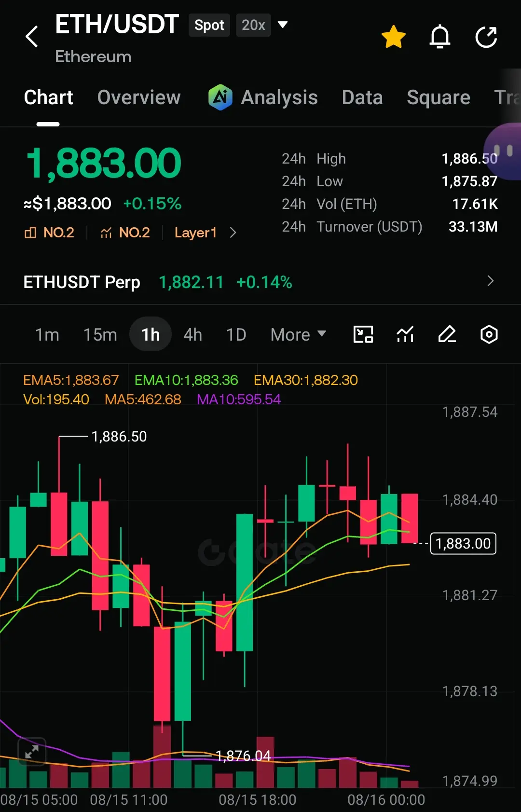Select the 20x leverage badge
The height and width of the screenshot is (812, 521).
pyautogui.click(x=253, y=25)
